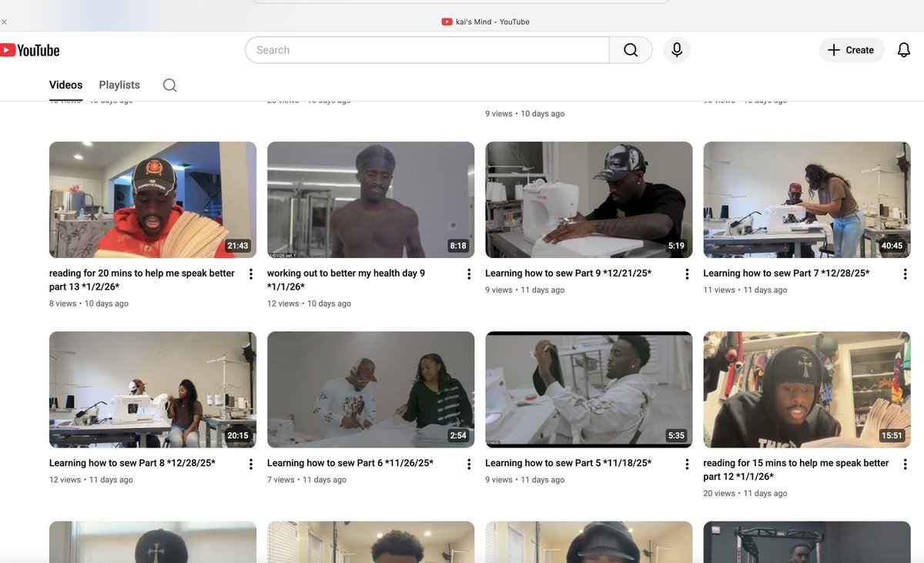Click the YouTube logo to go home
924x563 pixels.
(29, 49)
